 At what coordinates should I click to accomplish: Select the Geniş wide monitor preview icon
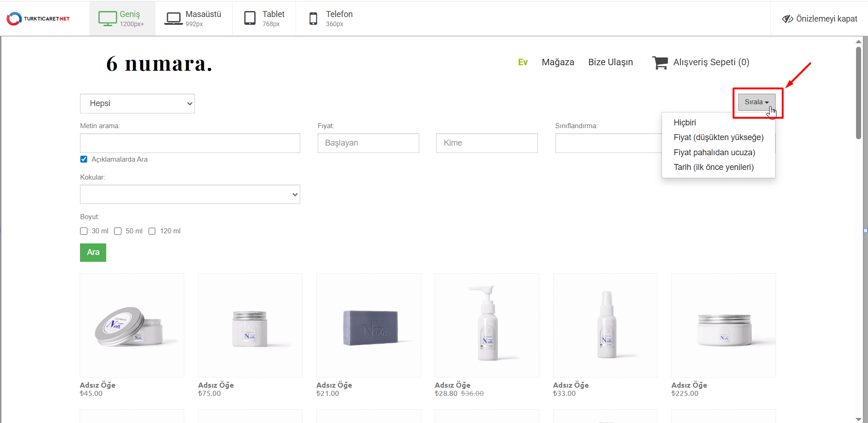point(108,18)
